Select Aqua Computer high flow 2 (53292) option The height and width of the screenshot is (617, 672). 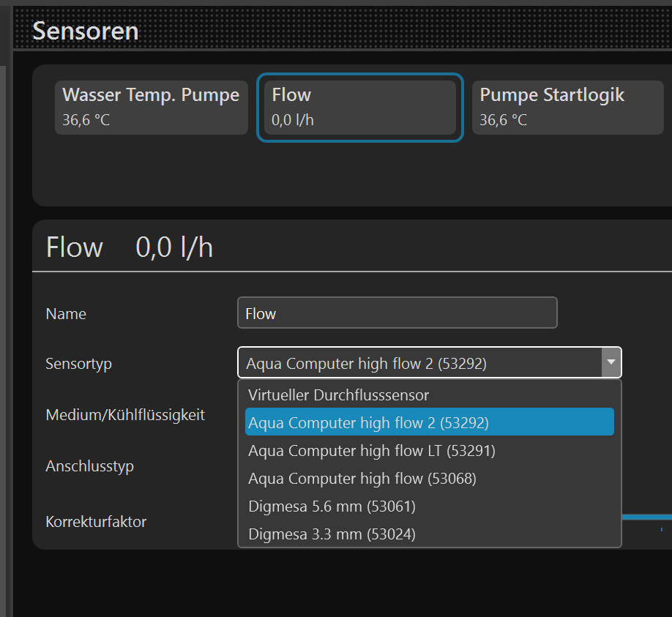point(430,422)
